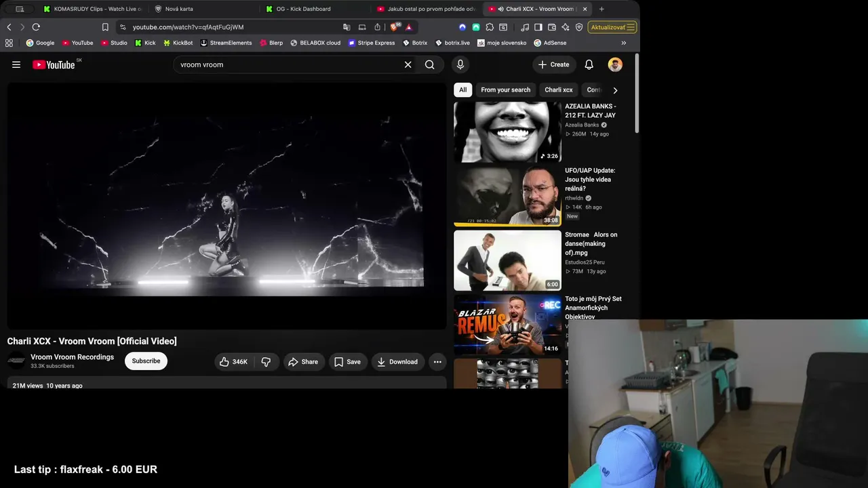Open the Kick bookmark
Image resolution: width=868 pixels, height=488 pixels.
tap(145, 43)
